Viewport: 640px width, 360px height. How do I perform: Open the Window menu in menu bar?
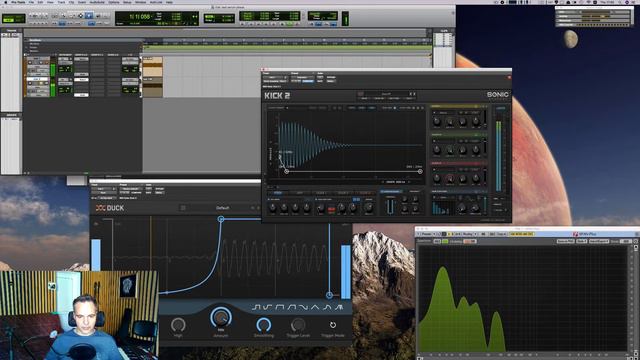coord(140,2)
